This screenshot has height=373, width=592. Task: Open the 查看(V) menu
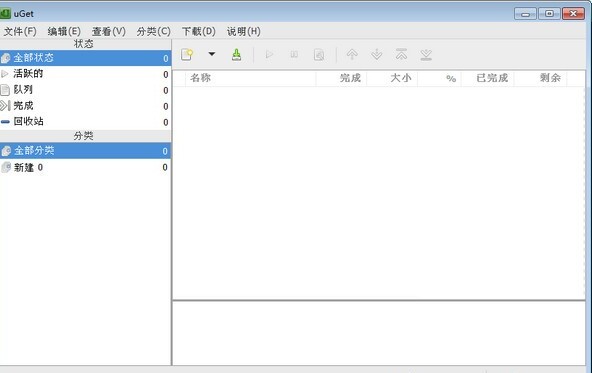pos(109,31)
